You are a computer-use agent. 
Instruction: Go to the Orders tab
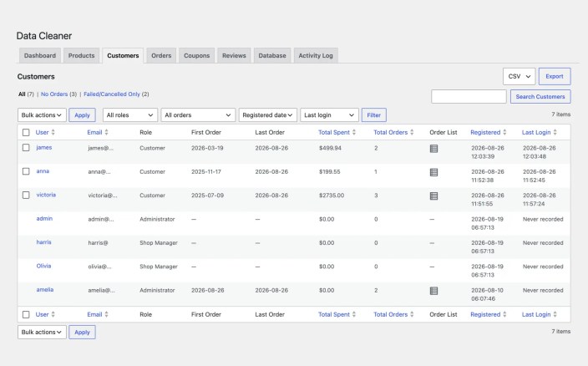[x=161, y=55]
